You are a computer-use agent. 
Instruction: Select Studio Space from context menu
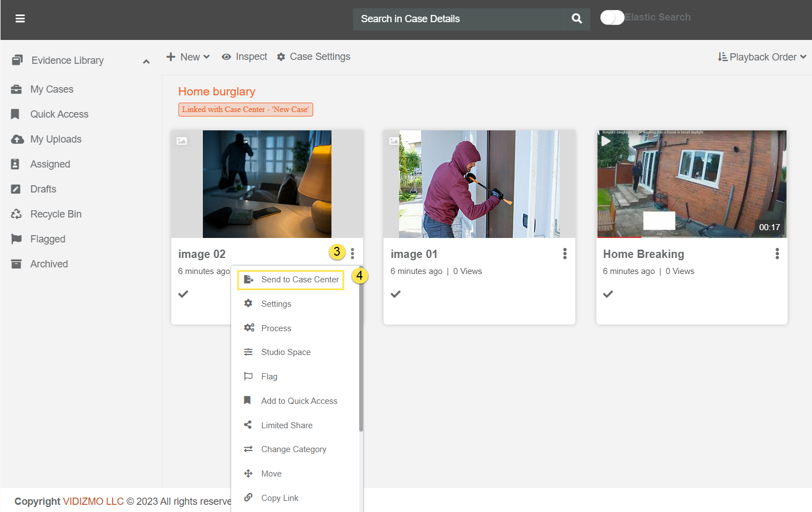pos(285,352)
